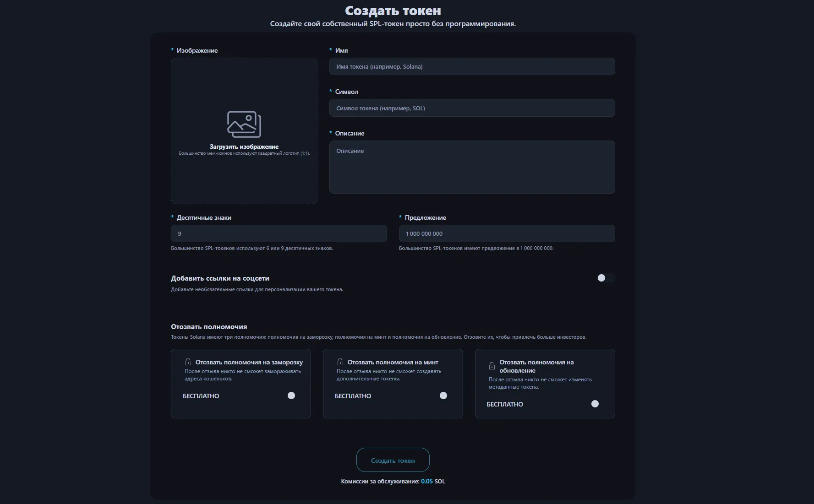
Task: Click the lock icon on the freeze authority card
Action: 187,362
